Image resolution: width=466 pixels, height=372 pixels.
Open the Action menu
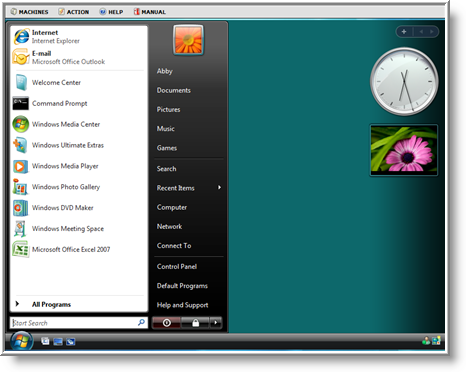[74, 12]
